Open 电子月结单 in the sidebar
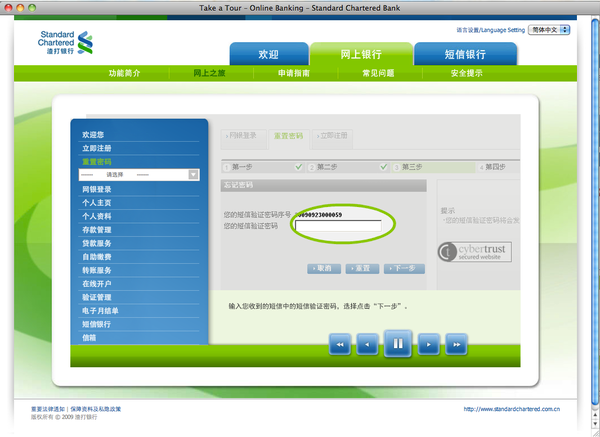The width and height of the screenshot is (600, 437). pos(100,311)
